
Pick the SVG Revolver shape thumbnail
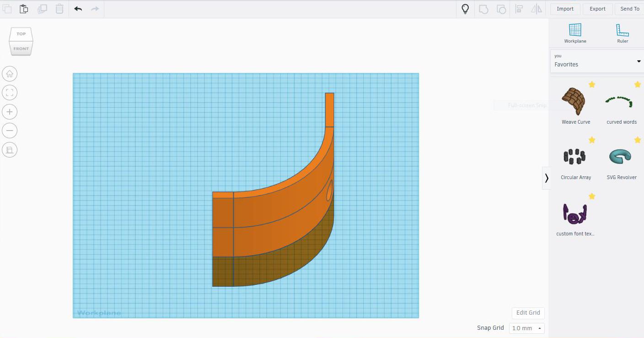(x=620, y=157)
